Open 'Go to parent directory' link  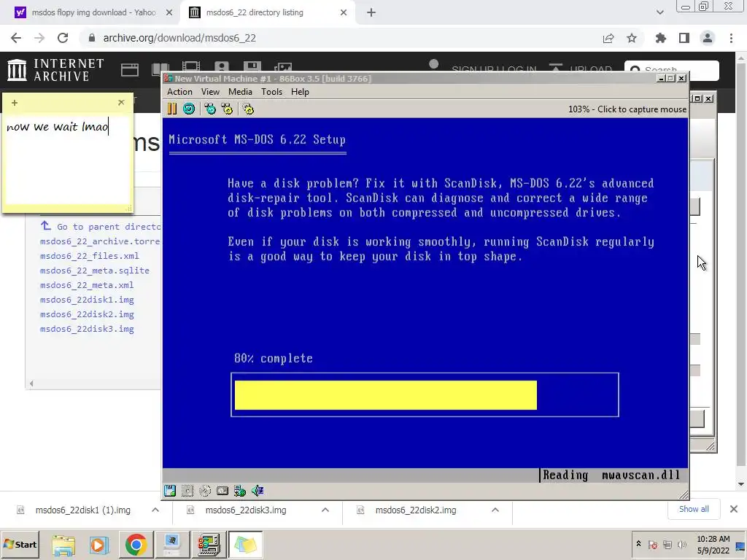pos(101,226)
